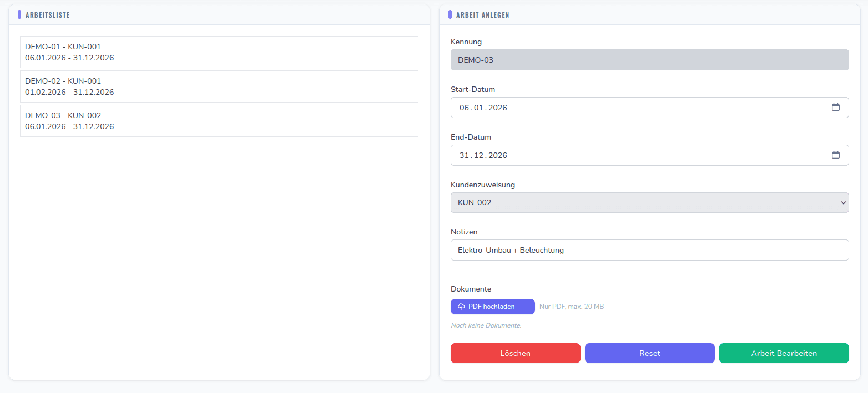Click the PDF hochladen upload button
Image resolution: width=868 pixels, height=393 pixels.
492,306
